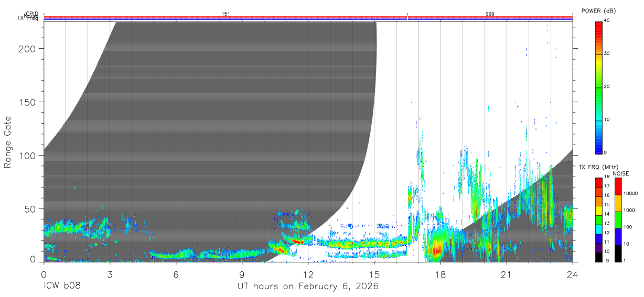This screenshot has height=297, width=644.
Task: Click the 1000 label in the noise legend
Action: [630, 210]
